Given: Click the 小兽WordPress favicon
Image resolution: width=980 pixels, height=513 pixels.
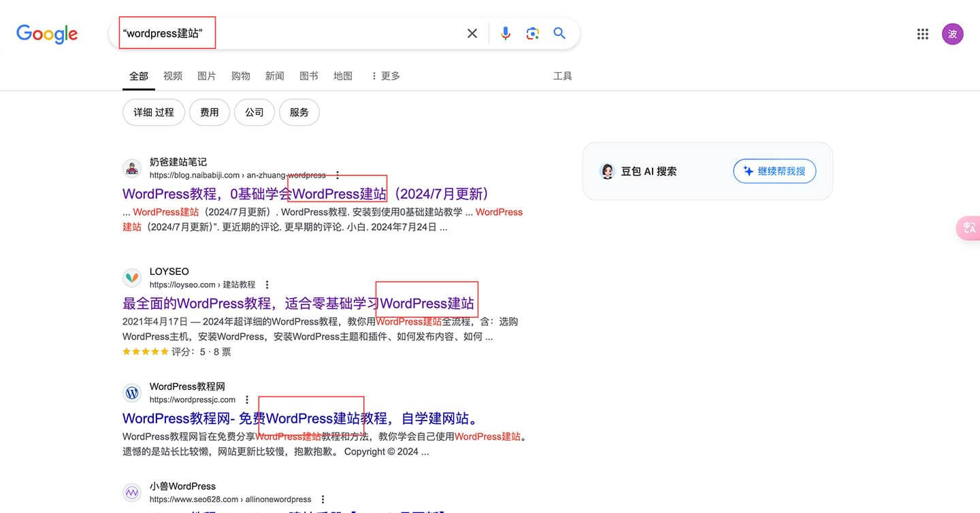Looking at the screenshot, I should click(x=132, y=493).
